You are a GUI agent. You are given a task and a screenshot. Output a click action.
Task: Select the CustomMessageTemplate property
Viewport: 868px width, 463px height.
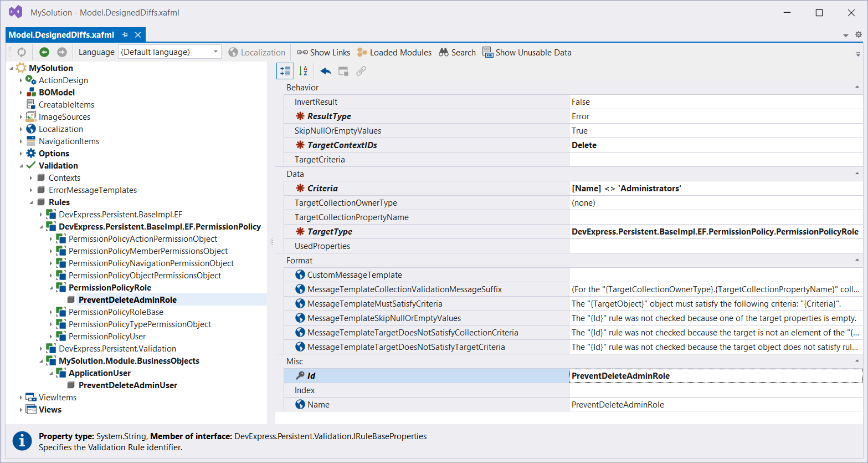[427, 275]
